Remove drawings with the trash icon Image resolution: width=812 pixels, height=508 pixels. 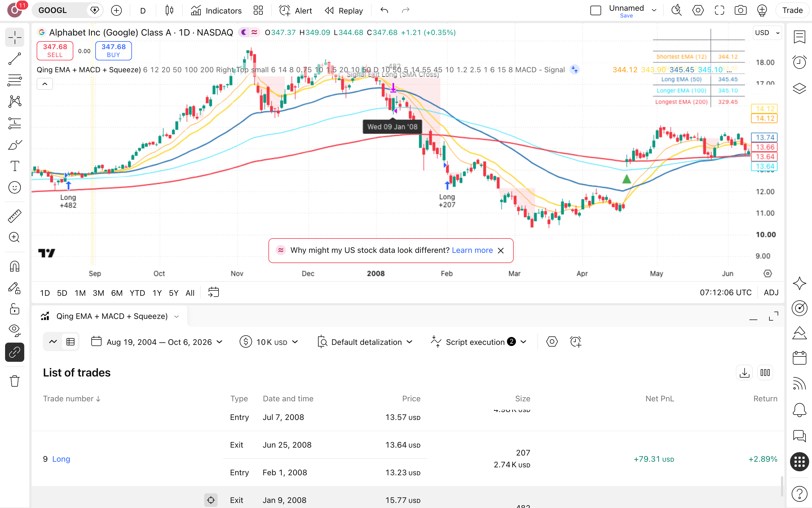click(x=14, y=381)
